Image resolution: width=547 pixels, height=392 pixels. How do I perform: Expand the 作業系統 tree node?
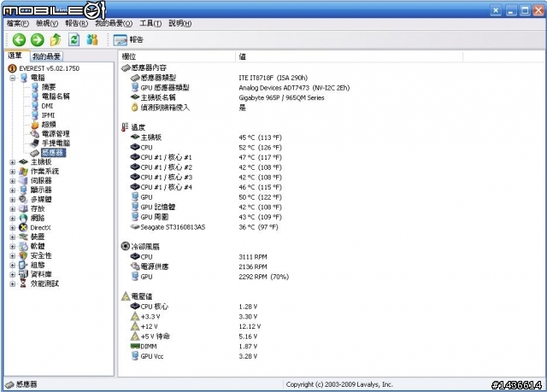pos(13,172)
